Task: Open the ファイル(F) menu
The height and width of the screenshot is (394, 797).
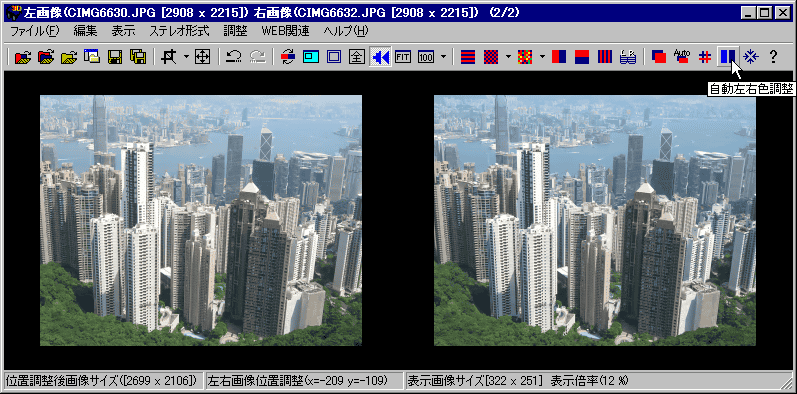Action: [35, 31]
